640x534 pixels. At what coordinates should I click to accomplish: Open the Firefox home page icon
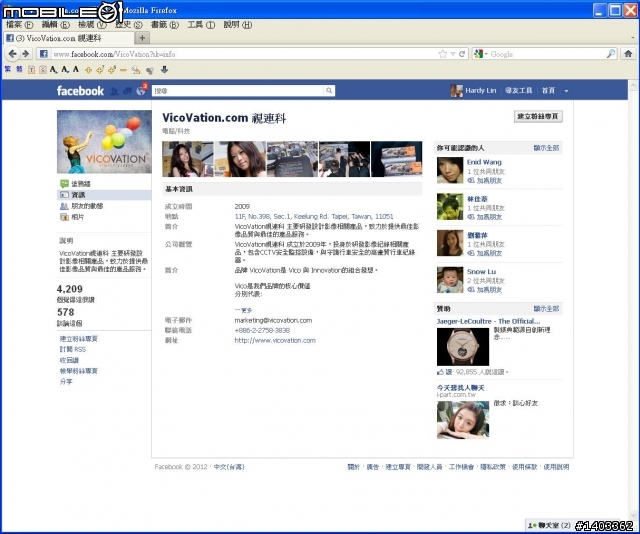[x=628, y=53]
